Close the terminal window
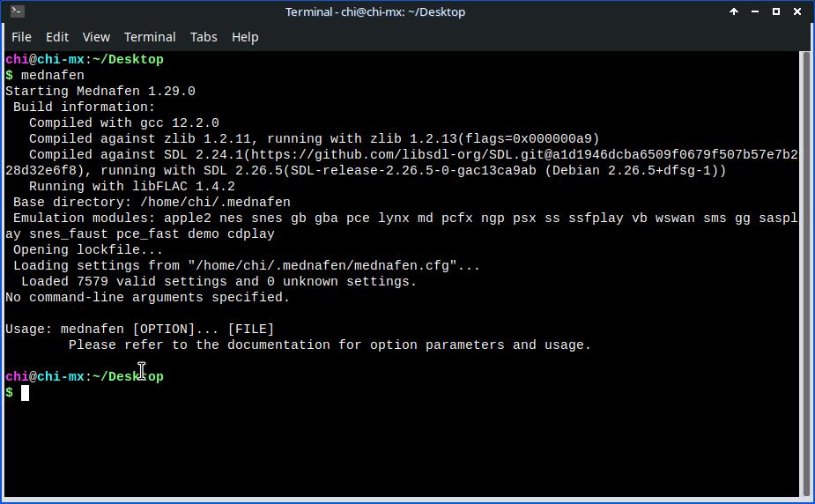Viewport: 815px width, 504px height. tap(797, 11)
